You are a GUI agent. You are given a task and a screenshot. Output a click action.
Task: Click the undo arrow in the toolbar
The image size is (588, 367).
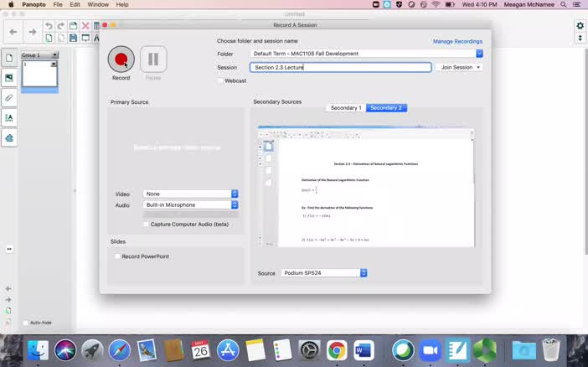49,26
